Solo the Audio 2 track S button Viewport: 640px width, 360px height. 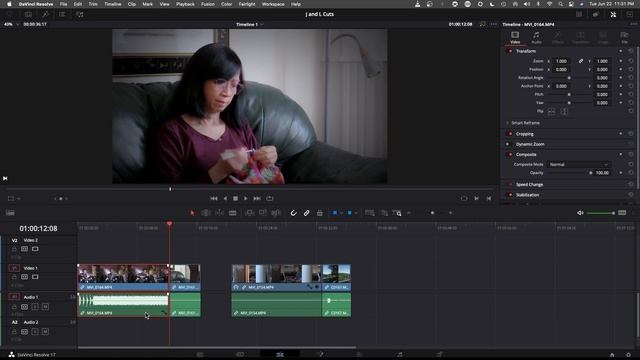(35, 332)
